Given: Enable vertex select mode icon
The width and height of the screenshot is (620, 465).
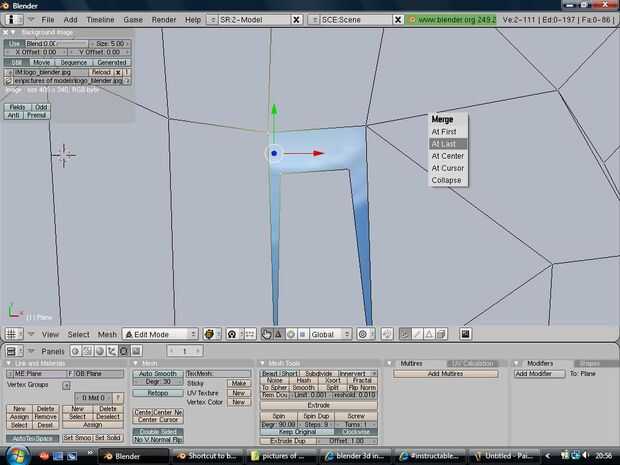Looking at the screenshot, I should (x=405, y=335).
